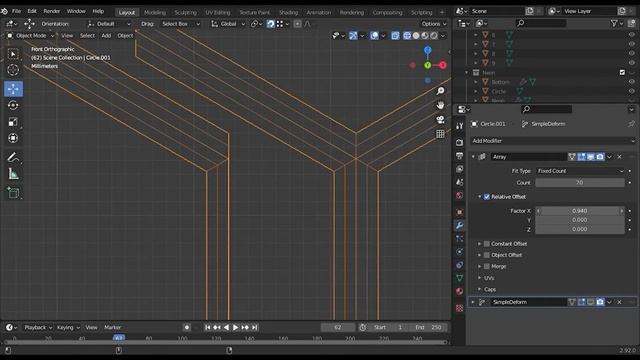This screenshot has height=360, width=640.
Task: Open the Material properties tab
Action: pos(460,291)
